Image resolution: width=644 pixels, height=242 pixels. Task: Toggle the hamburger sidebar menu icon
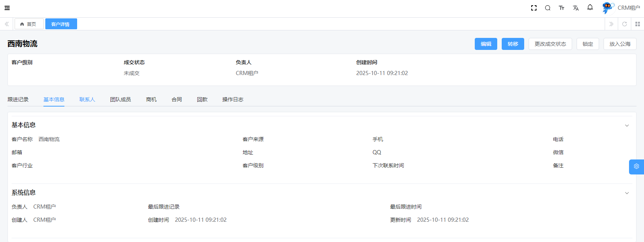pyautogui.click(x=7, y=8)
